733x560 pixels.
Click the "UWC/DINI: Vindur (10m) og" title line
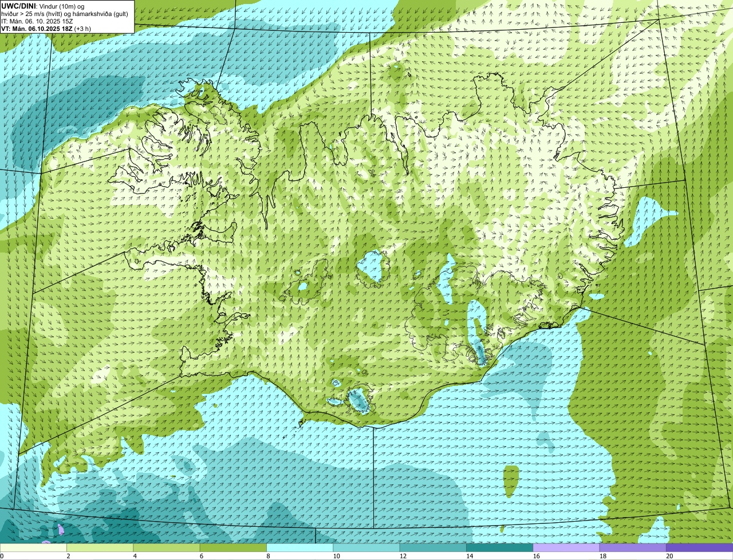click(42, 6)
